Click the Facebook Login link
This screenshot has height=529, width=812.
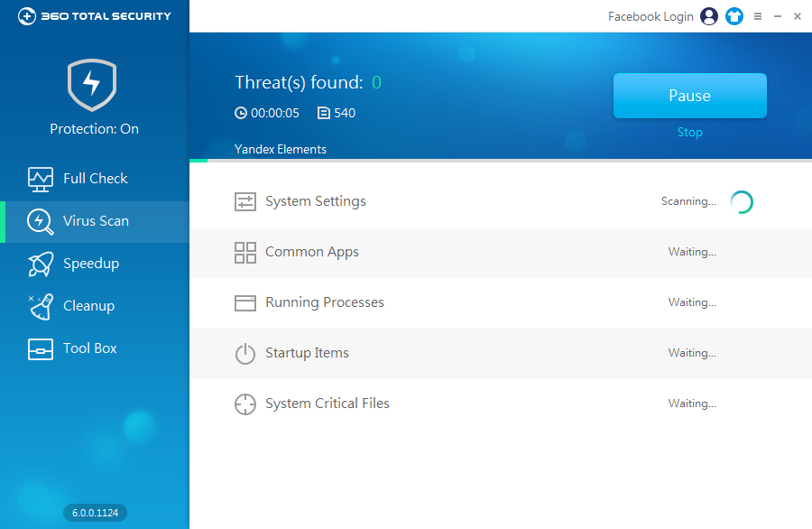tap(651, 16)
